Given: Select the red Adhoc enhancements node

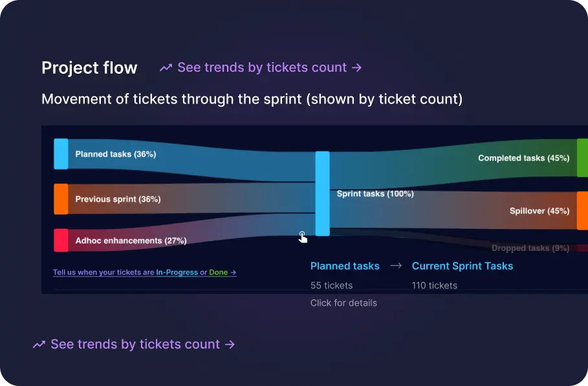Looking at the screenshot, I should point(61,241).
